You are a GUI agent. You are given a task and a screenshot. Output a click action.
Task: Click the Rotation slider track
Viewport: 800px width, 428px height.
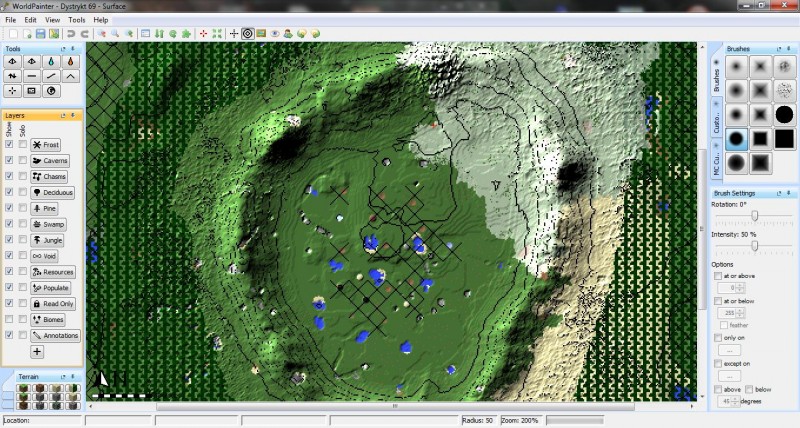point(754,216)
